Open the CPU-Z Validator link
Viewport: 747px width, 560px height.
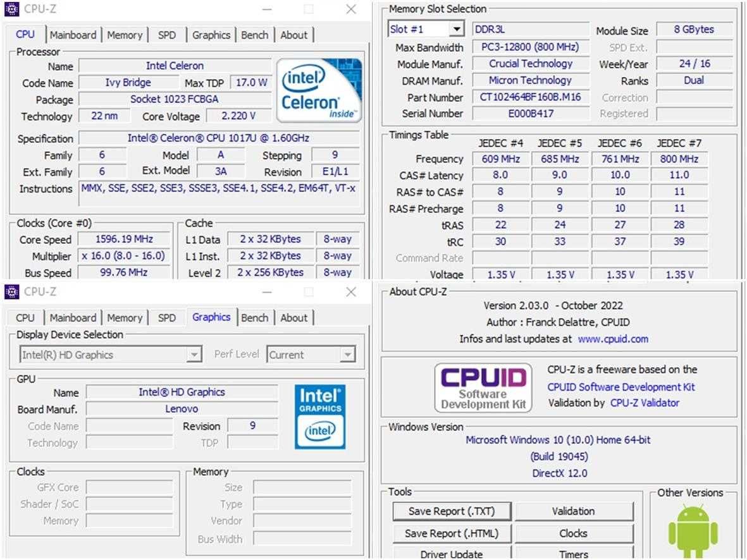(x=645, y=403)
